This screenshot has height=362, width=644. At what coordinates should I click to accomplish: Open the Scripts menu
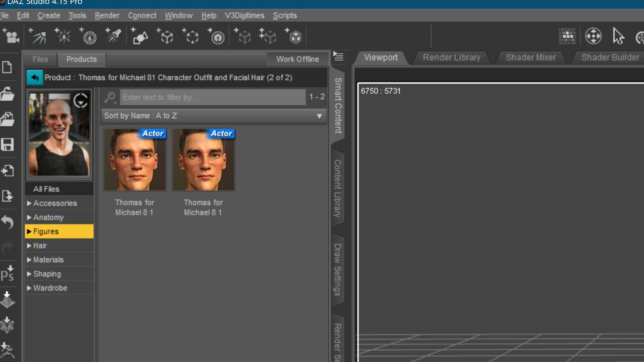[x=285, y=15]
